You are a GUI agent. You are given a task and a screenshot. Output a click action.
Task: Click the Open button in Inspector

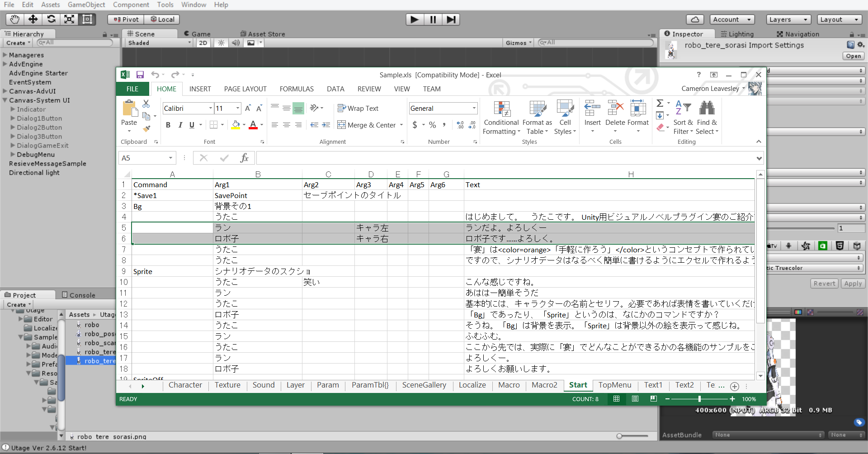[853, 56]
